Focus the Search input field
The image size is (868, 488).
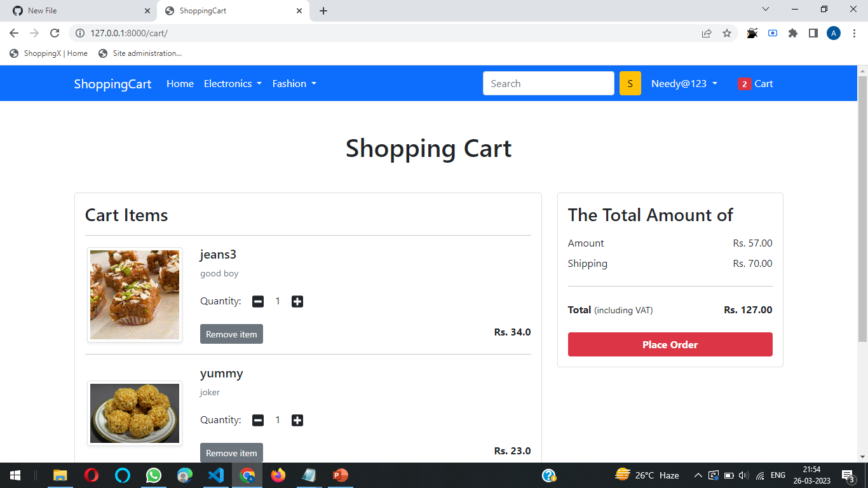(548, 83)
